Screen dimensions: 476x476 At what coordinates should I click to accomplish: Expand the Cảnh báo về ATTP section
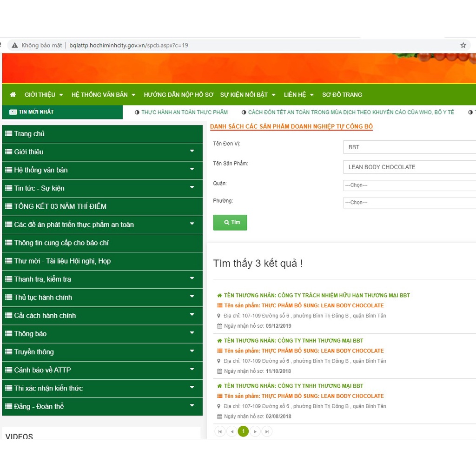pyautogui.click(x=192, y=370)
